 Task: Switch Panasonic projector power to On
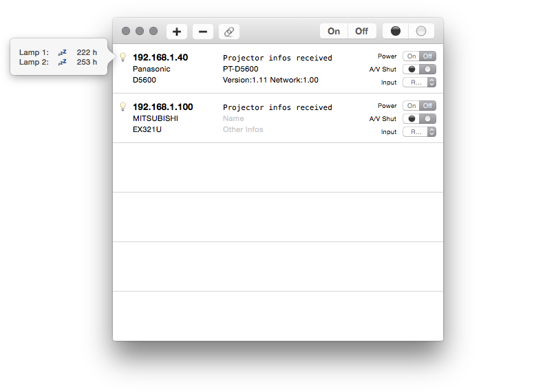pyautogui.click(x=411, y=56)
